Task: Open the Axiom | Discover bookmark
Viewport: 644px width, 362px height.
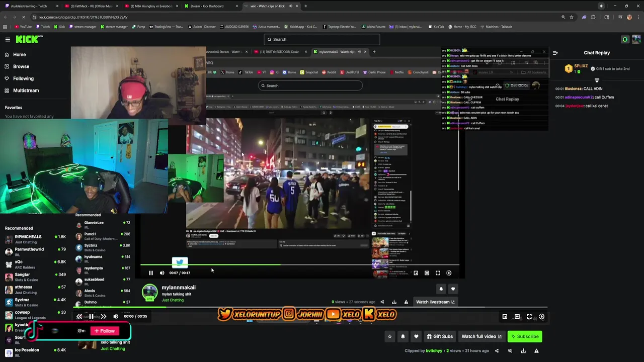Action: (x=201, y=27)
